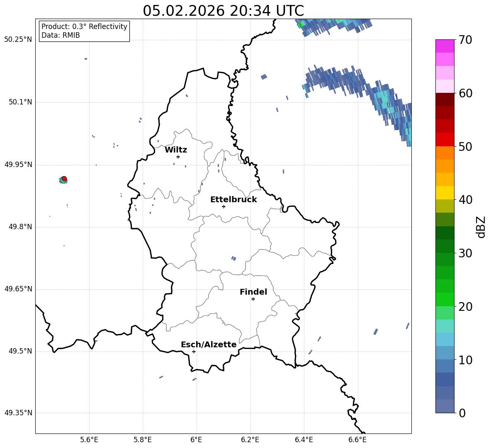
Task: Click the 49.5°N latitude label
Action: click(20, 351)
